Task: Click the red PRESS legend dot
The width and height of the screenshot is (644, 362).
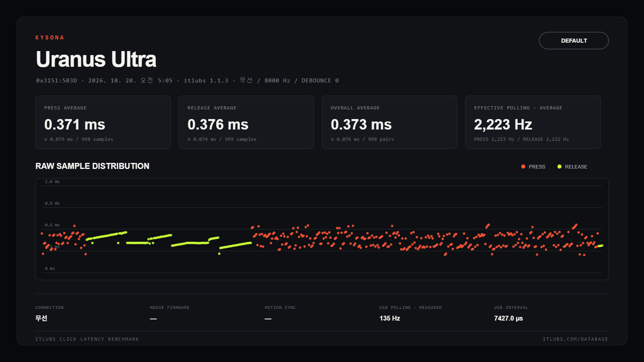Action: click(x=523, y=167)
